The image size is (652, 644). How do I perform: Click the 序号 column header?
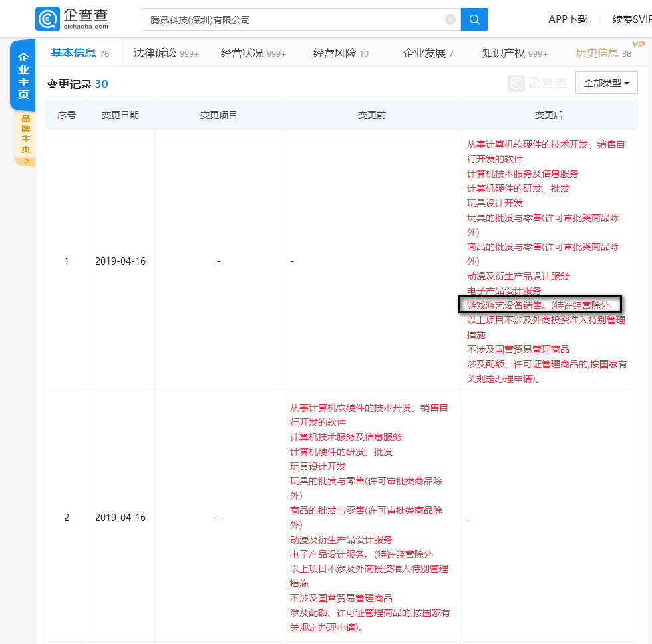66,115
